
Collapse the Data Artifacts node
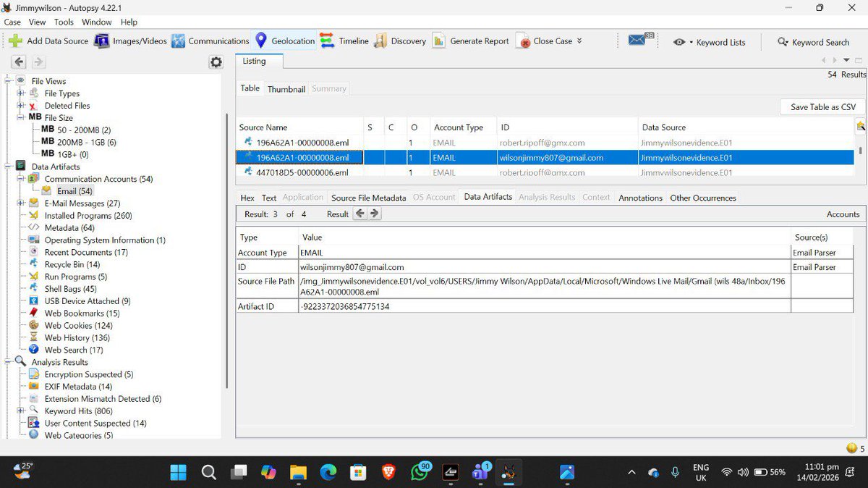[9, 166]
